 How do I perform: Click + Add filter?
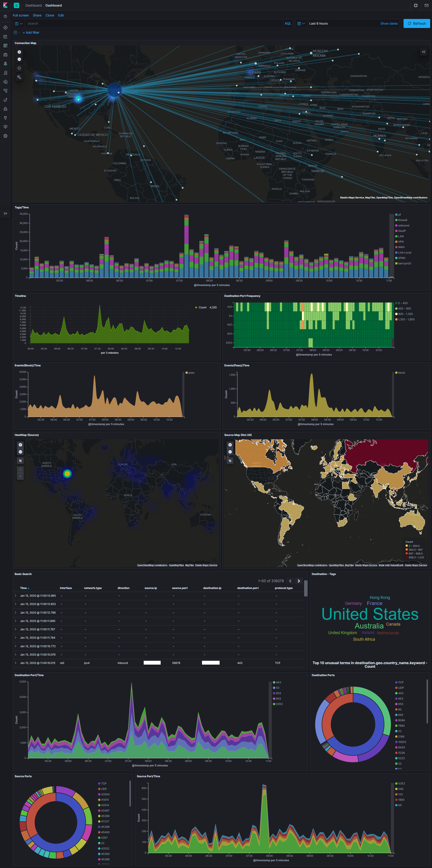tap(31, 33)
